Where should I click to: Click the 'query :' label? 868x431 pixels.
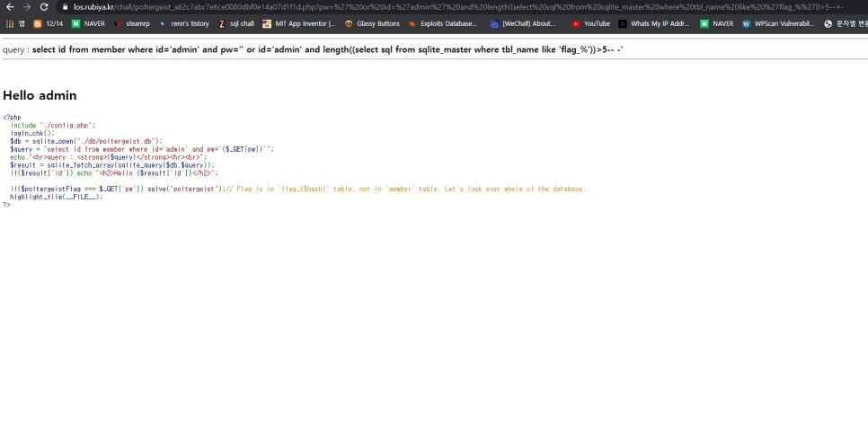click(16, 49)
